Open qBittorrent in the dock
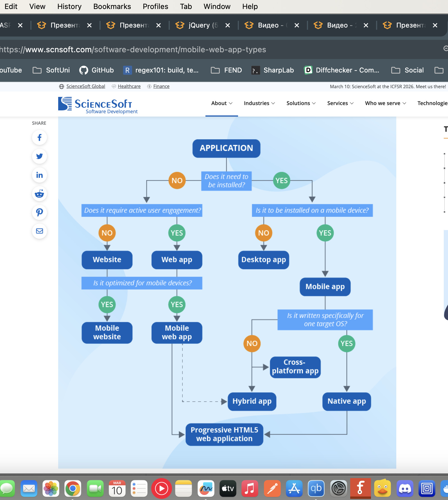Viewport: 448px width, 500px height. click(316, 489)
